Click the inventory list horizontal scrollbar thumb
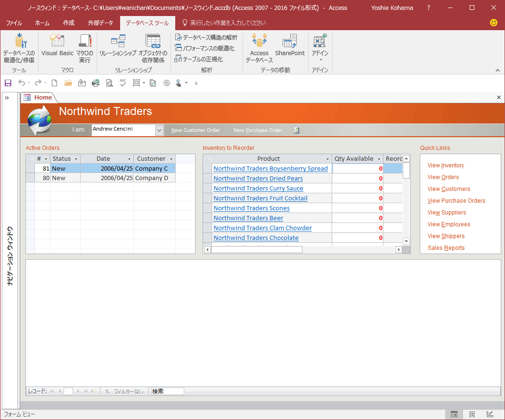Viewport: 505px width, 420px height. (256, 249)
